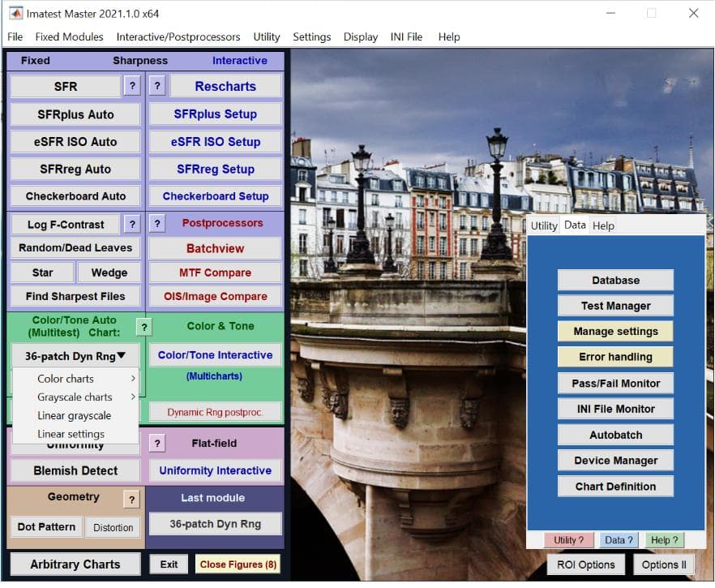
Task: Open OIS/Image Compare
Action: (216, 296)
